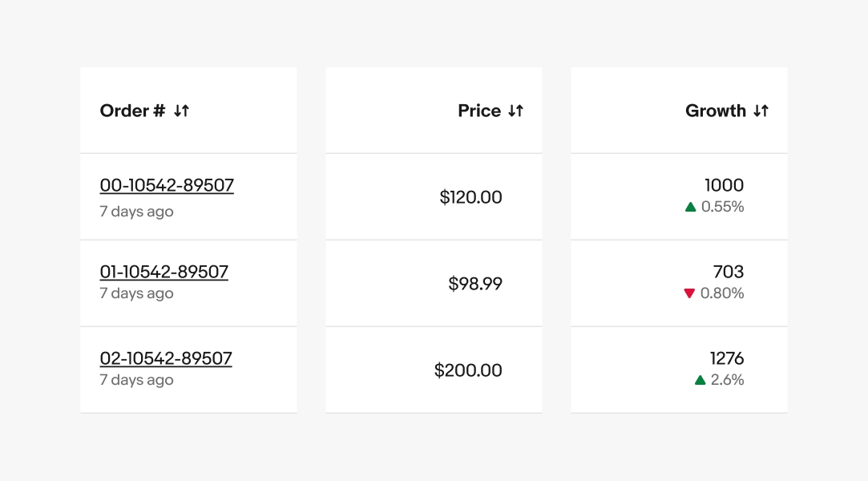Select the $98.99 price cell
Viewport: 868px width, 481px height.
point(476,283)
